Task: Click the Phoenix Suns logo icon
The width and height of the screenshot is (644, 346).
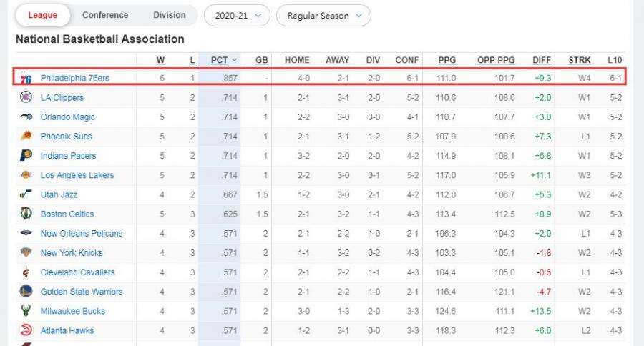Action: (x=26, y=136)
